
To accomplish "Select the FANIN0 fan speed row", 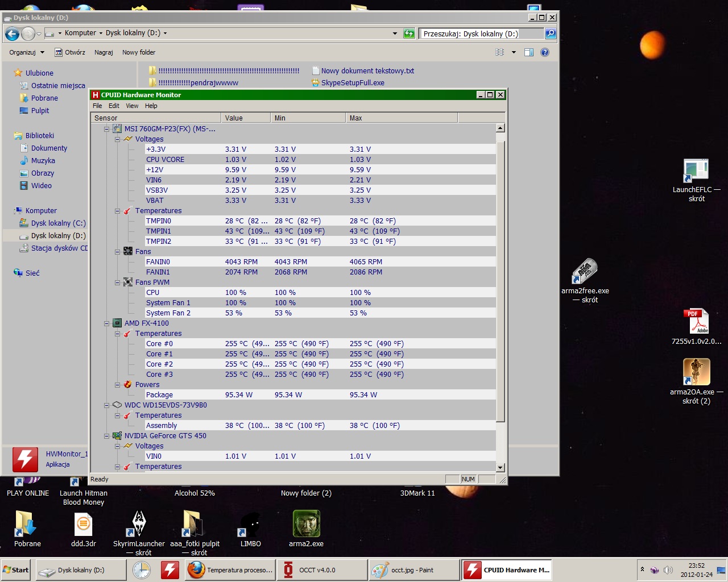I will click(x=320, y=262).
